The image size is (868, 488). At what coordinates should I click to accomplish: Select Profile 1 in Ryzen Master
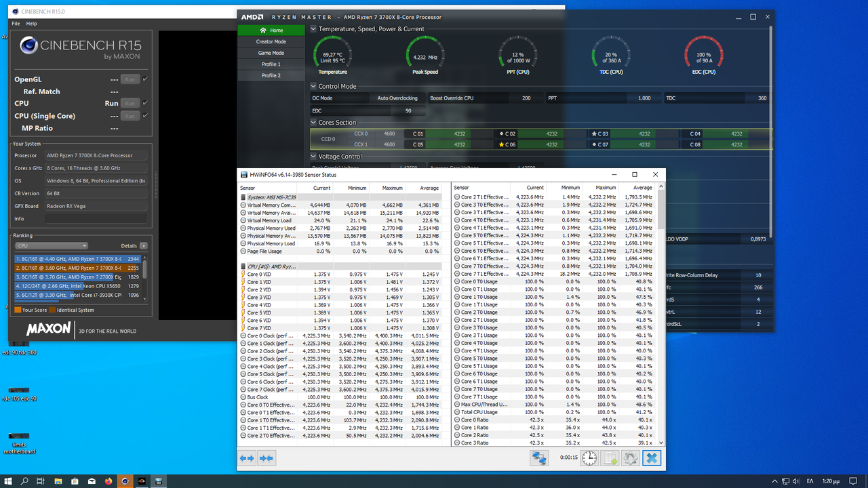271,64
